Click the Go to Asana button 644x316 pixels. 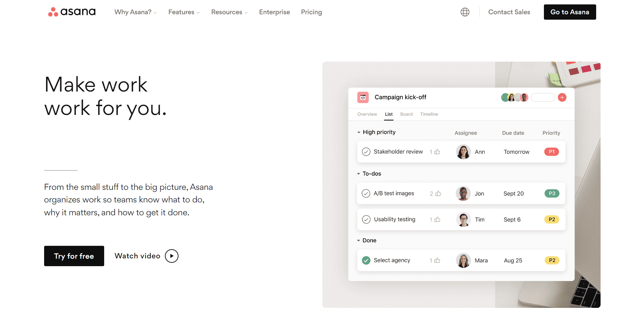[x=570, y=12]
